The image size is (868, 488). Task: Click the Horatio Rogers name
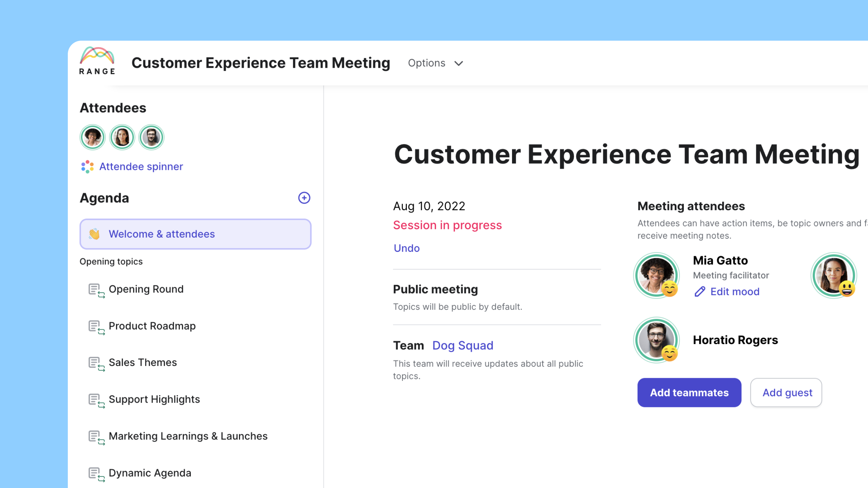click(x=735, y=340)
